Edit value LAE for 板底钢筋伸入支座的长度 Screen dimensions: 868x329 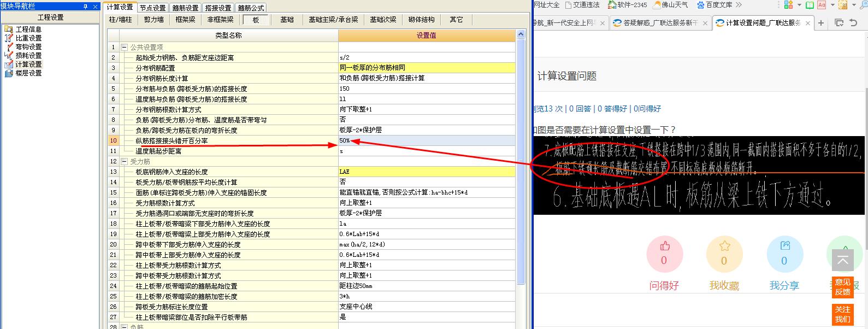427,172
